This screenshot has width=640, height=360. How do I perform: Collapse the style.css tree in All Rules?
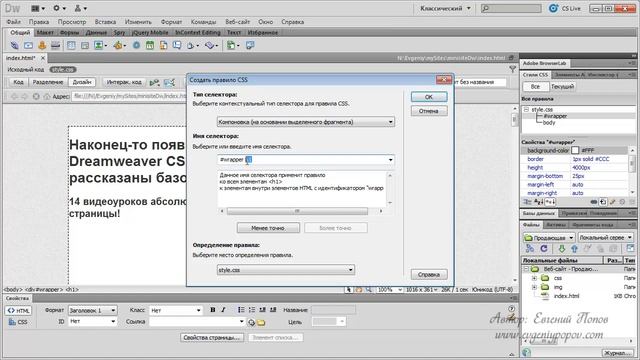click(x=526, y=109)
